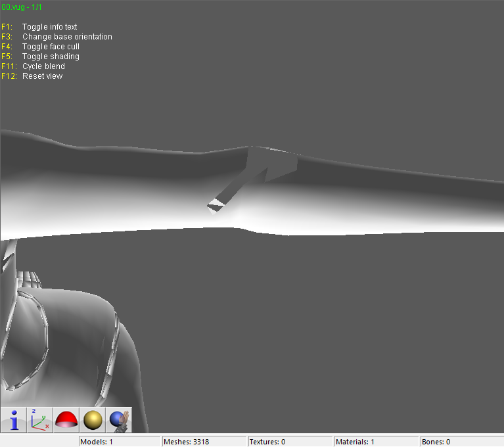Click the F1 Toggle info text line
504x447 pixels.
pyautogui.click(x=49, y=27)
